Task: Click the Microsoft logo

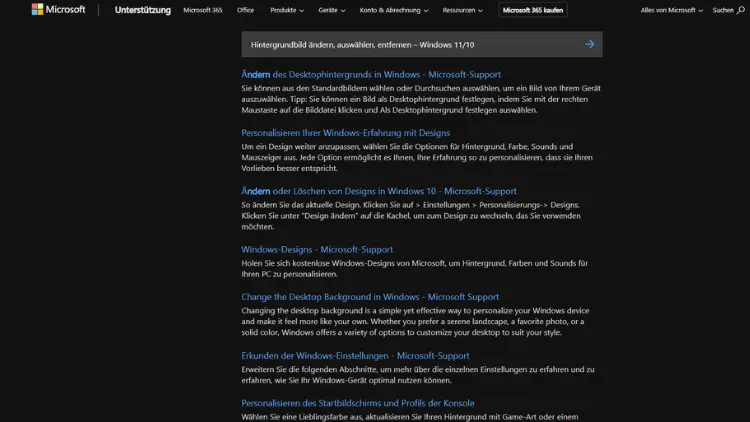Action: (58, 10)
